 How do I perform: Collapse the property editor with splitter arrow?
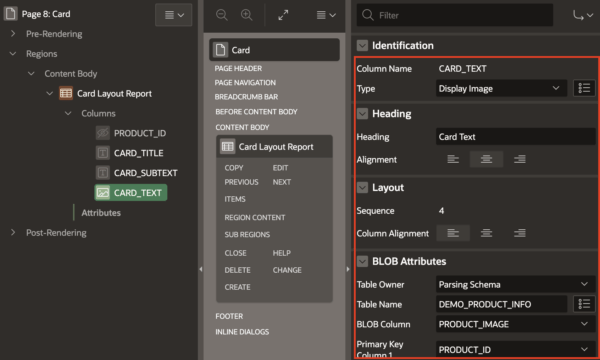[x=347, y=269]
